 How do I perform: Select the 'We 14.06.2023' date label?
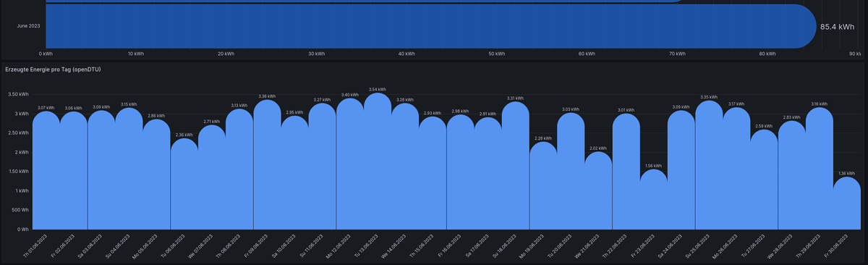393,246
